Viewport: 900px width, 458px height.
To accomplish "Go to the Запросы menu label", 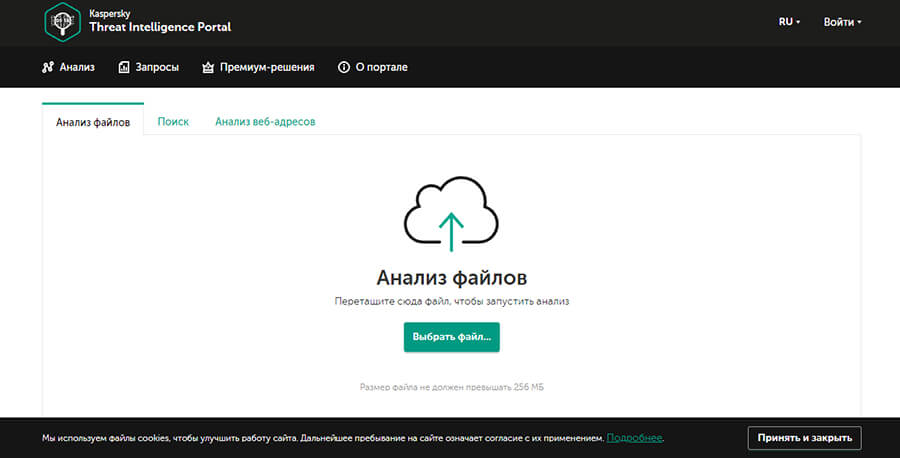I will (x=157, y=68).
